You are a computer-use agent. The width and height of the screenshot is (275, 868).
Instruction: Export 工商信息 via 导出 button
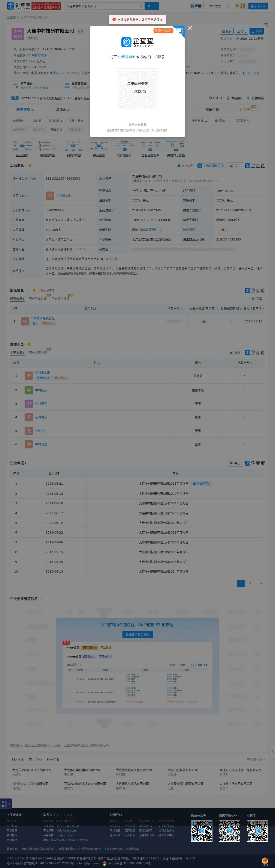pyautogui.click(x=235, y=166)
